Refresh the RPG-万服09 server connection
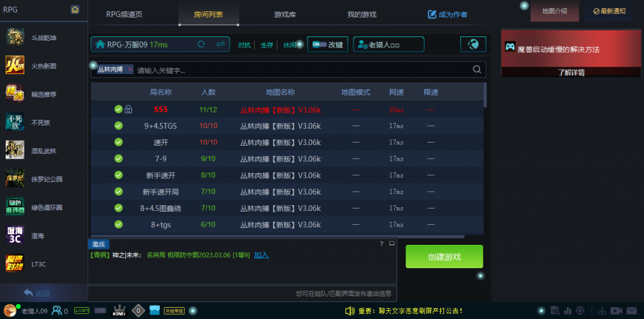 click(201, 44)
